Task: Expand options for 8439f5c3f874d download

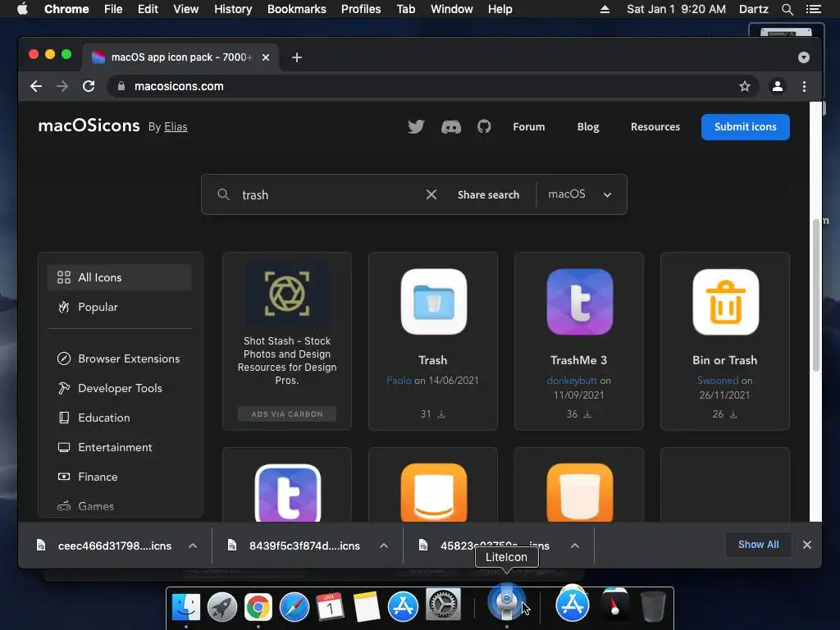Action: coord(384,546)
